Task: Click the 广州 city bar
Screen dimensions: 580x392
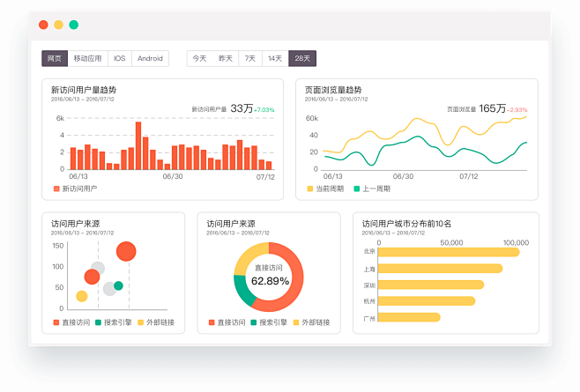Action: click(409, 317)
